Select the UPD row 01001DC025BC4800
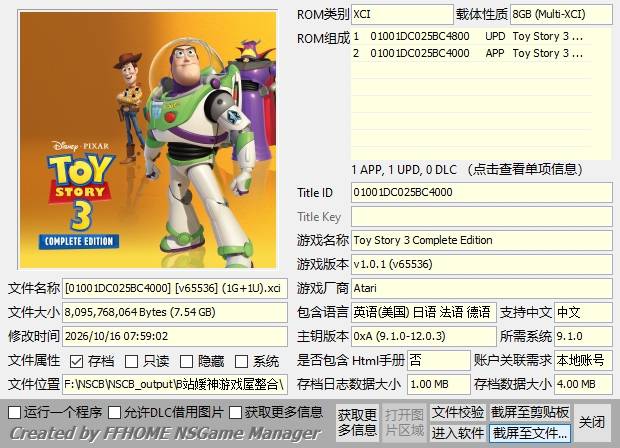This screenshot has width=620, height=448. (471, 36)
